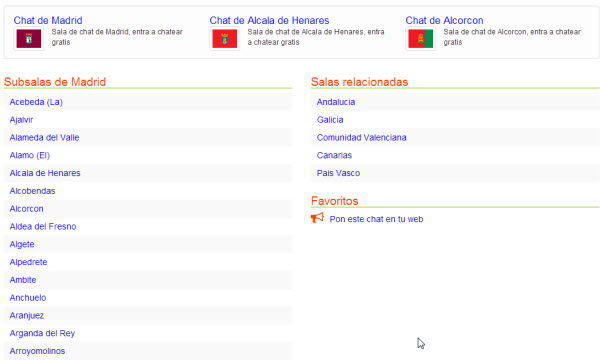Open the Aranjuez subroom link
The width and height of the screenshot is (600, 360).
click(27, 316)
